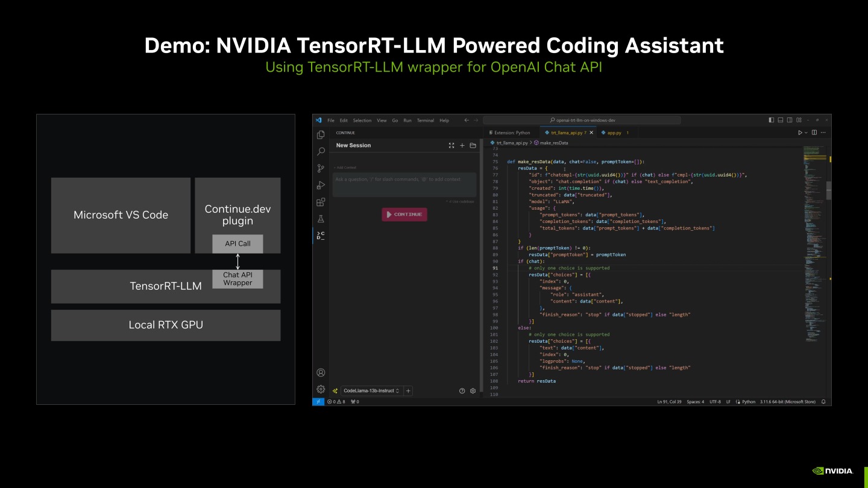Click the errors and warnings status item

[x=336, y=402]
